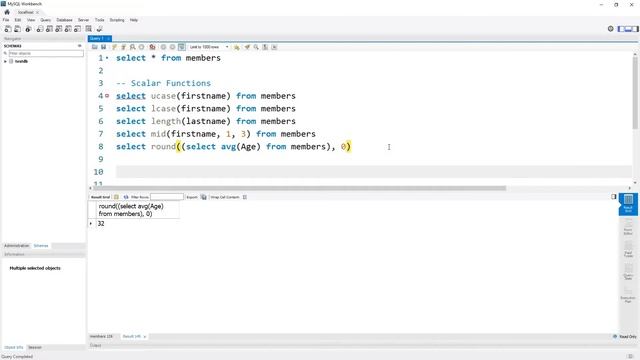The height and width of the screenshot is (360, 640).
Task: Open the Tools menu
Action: 100,20
